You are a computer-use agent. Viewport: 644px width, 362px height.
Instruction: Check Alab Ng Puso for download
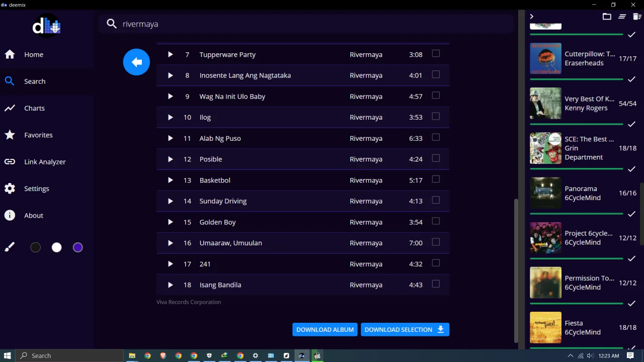(436, 137)
